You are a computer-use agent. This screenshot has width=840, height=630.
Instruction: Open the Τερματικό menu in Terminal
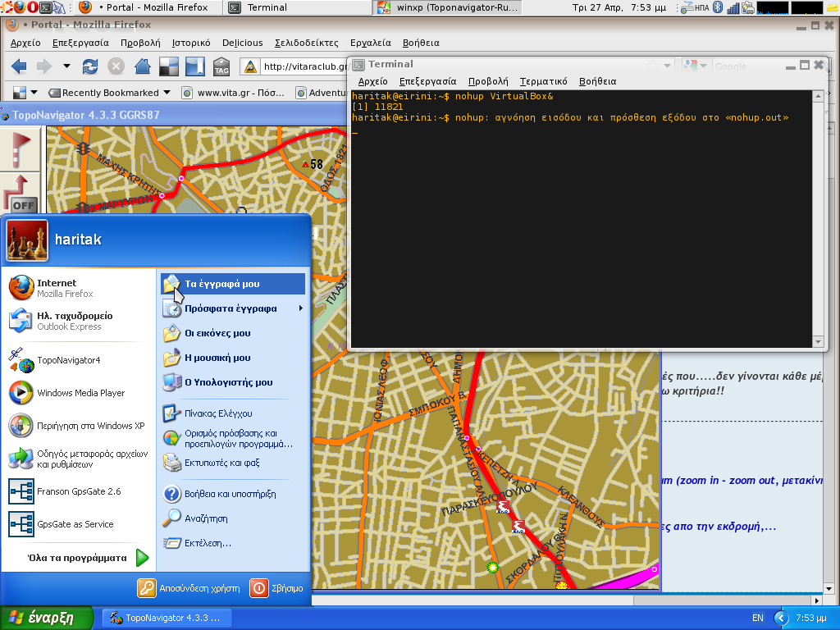[x=543, y=81]
